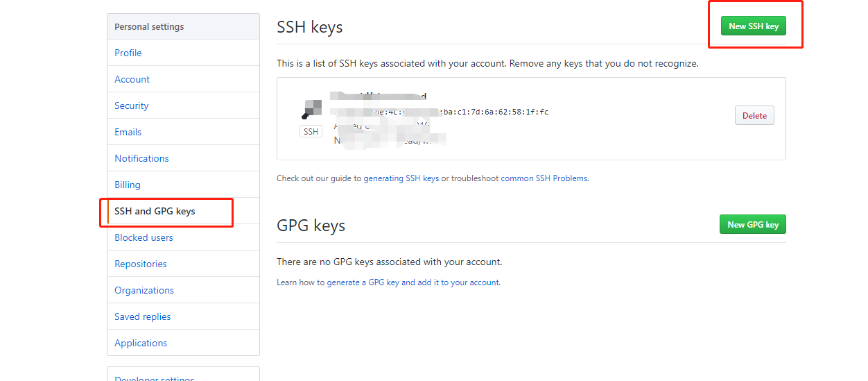Screen dimensions: 868x381
Task: Click the SSH badge under the key icon
Action: click(x=311, y=131)
